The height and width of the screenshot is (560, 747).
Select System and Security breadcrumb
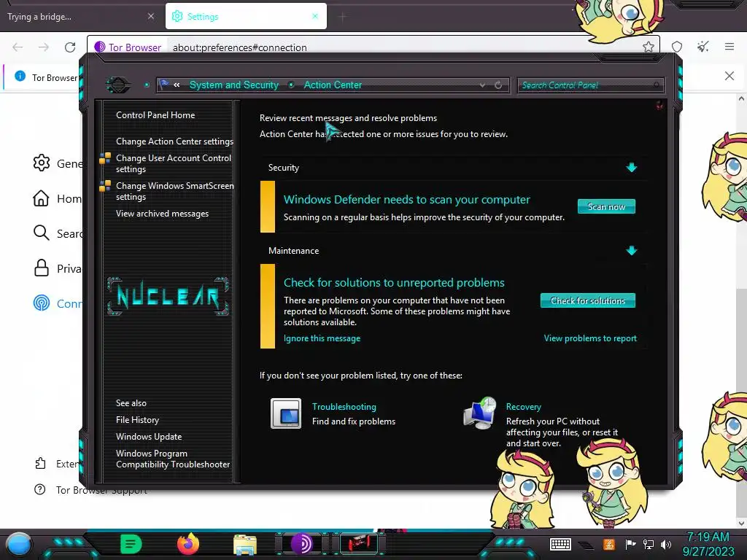coord(234,85)
